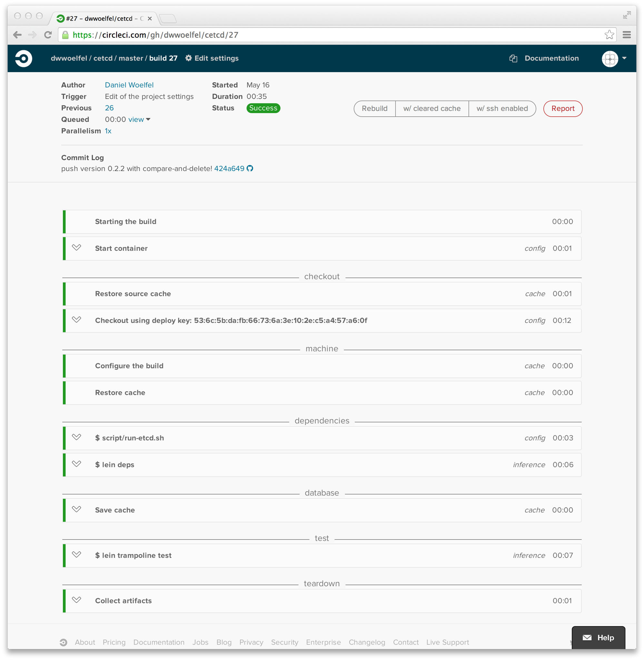Image resolution: width=644 pixels, height=660 pixels.
Task: Click the footer CircleCI logo icon
Action: tap(63, 642)
